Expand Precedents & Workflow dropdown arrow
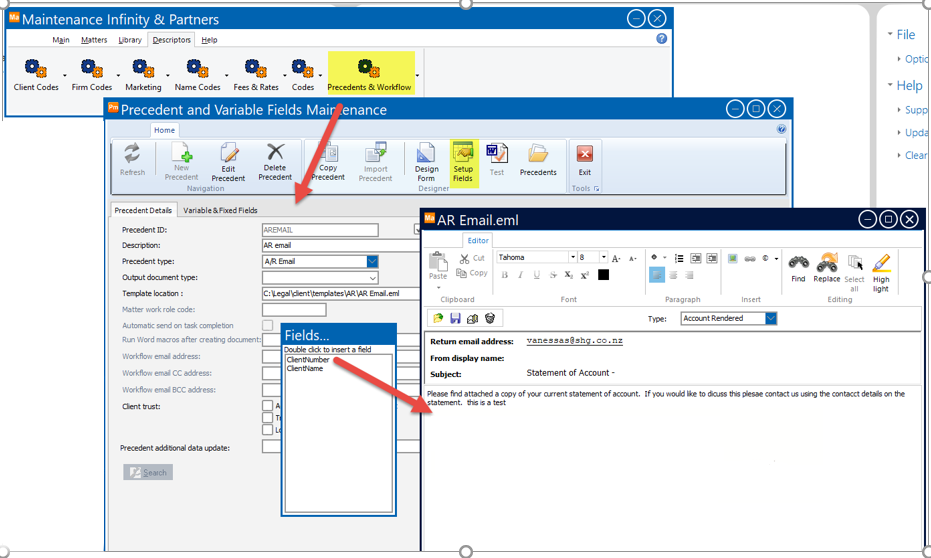This screenshot has height=558, width=931. click(x=417, y=76)
